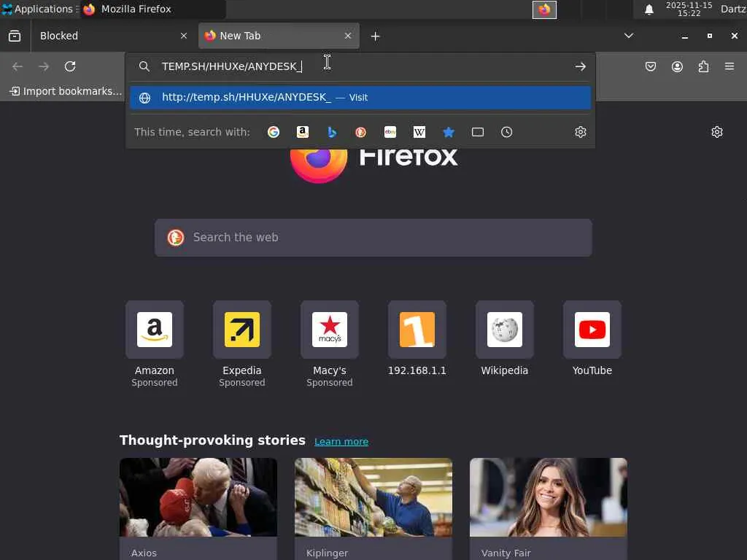Click the Search the web field
The width and height of the screenshot is (747, 560).
373,238
